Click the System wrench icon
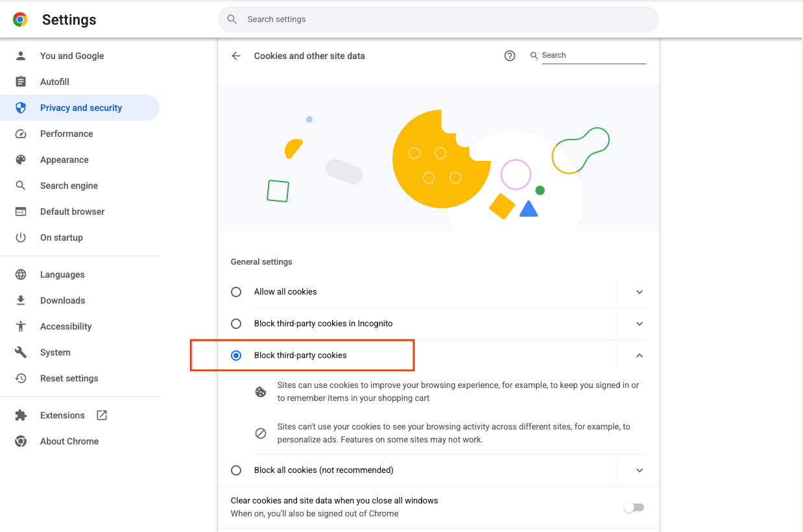This screenshot has height=532, width=803. coord(21,352)
